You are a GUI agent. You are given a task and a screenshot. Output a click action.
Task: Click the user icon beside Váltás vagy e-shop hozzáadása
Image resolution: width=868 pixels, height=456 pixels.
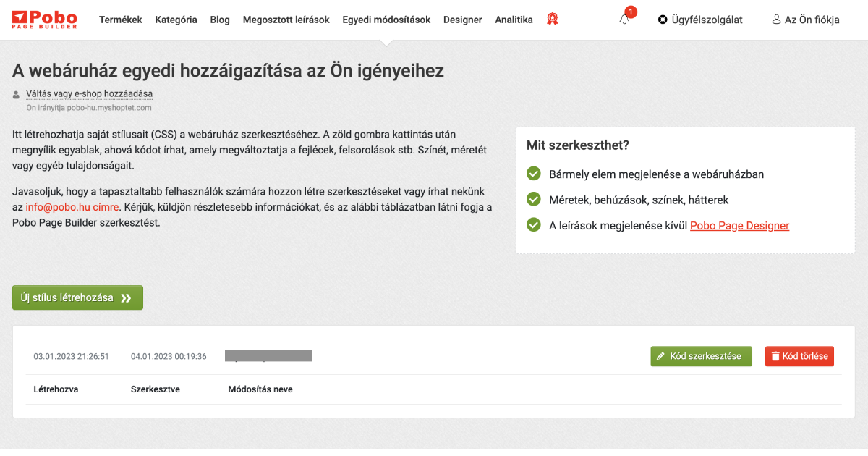point(17,94)
